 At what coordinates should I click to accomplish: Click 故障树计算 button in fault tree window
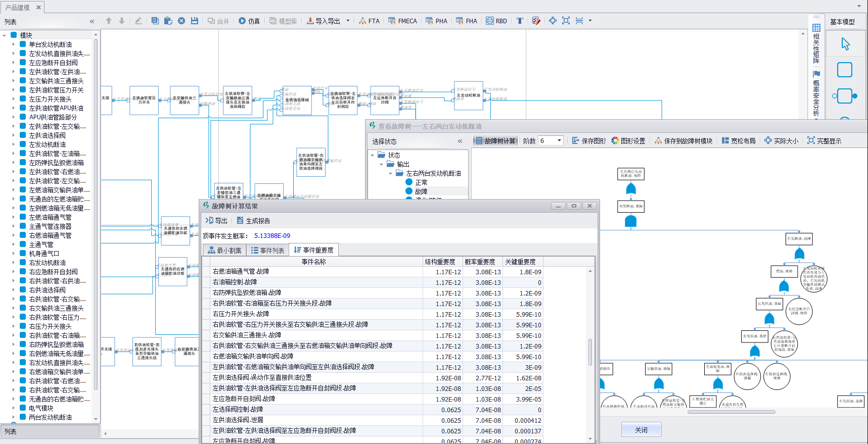495,141
